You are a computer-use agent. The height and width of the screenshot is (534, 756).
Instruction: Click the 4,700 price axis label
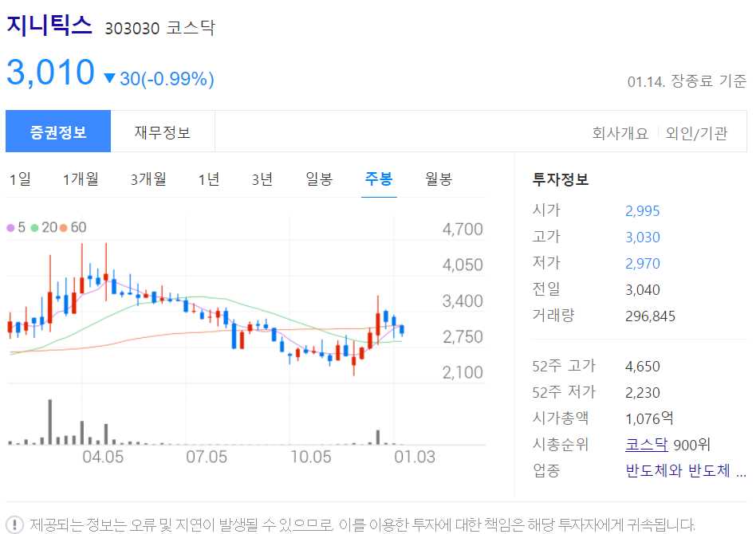(x=463, y=230)
